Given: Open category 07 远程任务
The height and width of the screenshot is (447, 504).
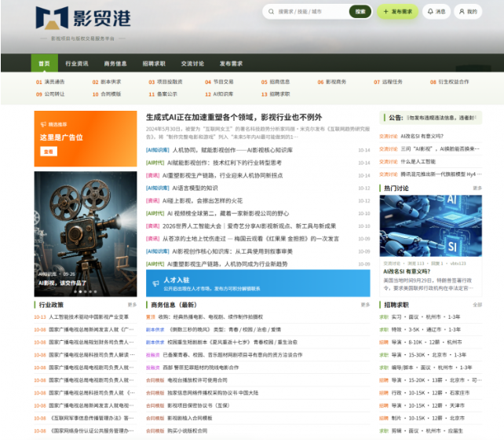Looking at the screenshot, I should coord(388,82).
